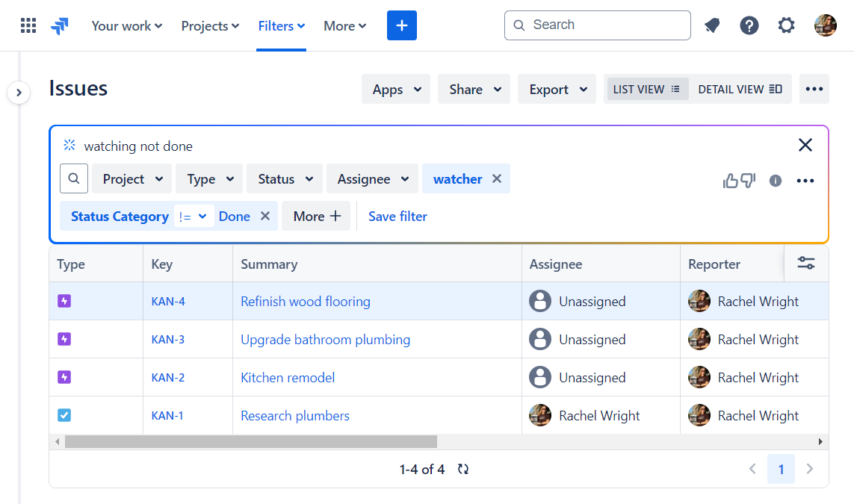Open the help menu icon
The image size is (854, 504).
749,25
